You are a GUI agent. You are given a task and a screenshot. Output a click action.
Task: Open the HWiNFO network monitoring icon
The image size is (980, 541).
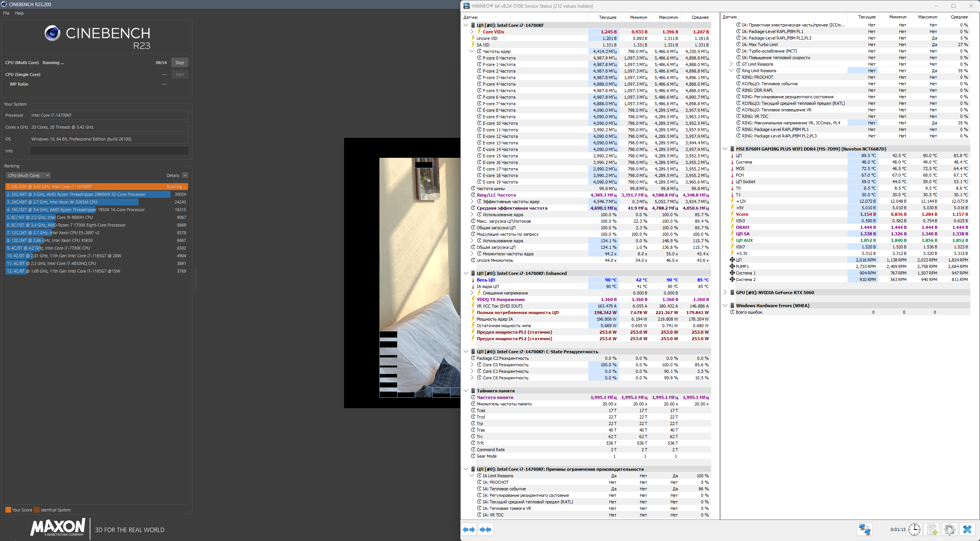click(x=864, y=529)
